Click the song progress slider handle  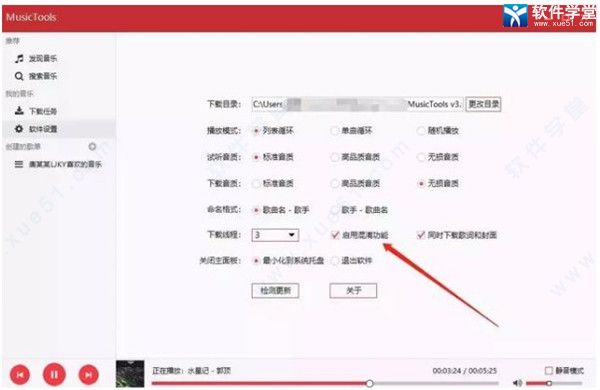coord(369,383)
